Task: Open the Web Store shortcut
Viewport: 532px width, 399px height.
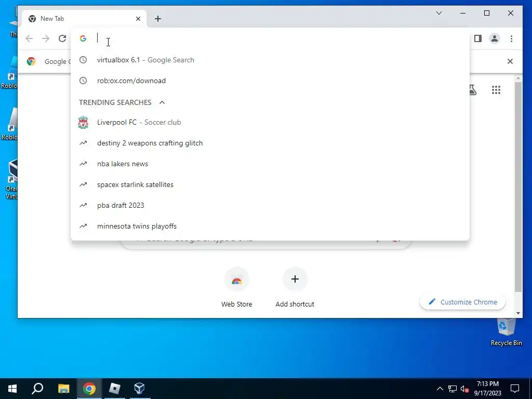Action: pos(237,288)
